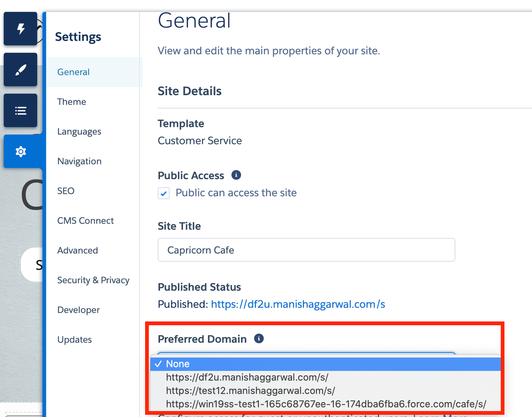The image size is (532, 417).
Task: Open the published site URL link
Action: [x=298, y=304]
